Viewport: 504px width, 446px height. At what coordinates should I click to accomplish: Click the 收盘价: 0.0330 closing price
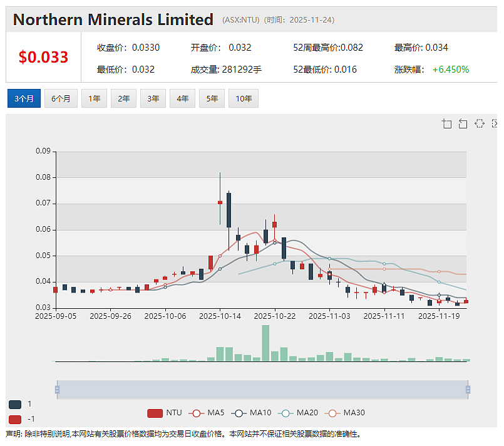click(128, 48)
